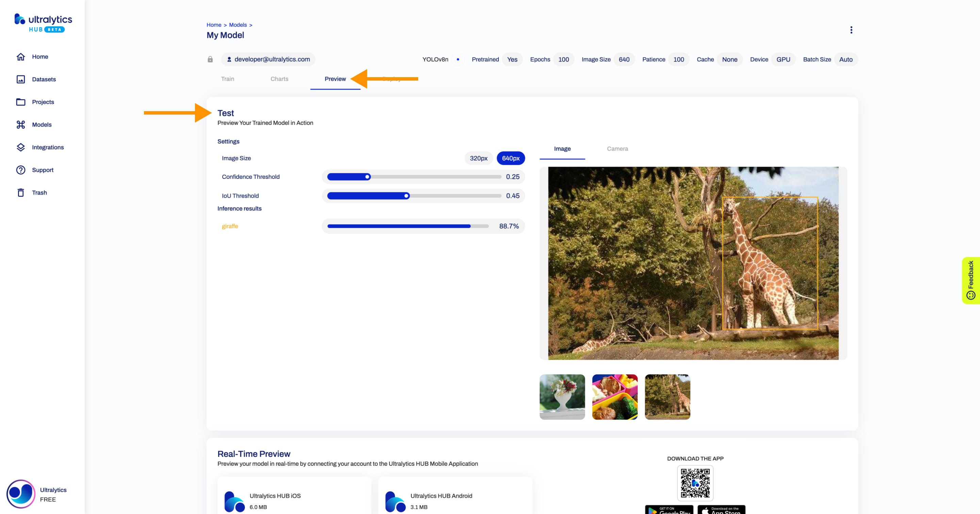The height and width of the screenshot is (514, 980).
Task: Click the developer email account indicator
Action: [x=268, y=59]
